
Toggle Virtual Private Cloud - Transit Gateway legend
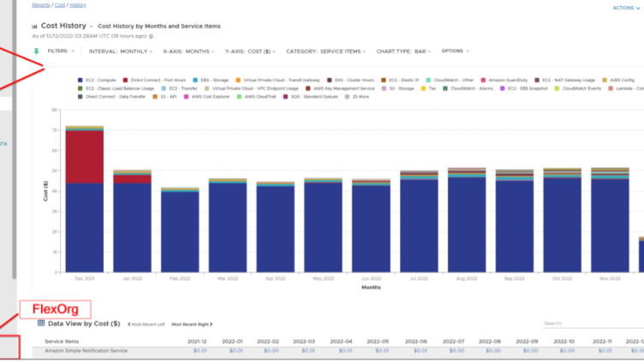(x=277, y=80)
